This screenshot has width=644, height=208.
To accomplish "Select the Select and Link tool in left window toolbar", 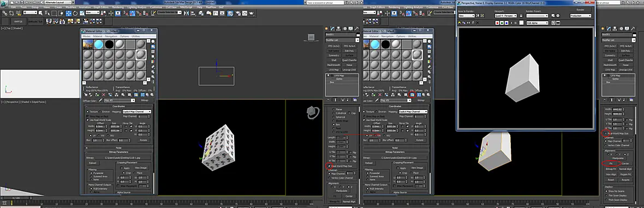I will [x=4, y=13].
